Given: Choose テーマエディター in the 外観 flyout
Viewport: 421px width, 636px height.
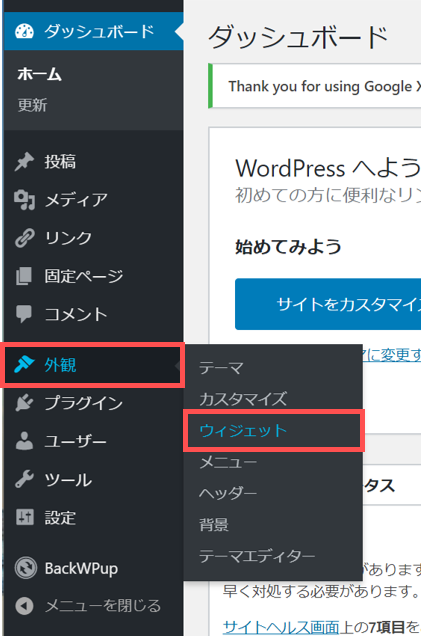Looking at the screenshot, I should [257, 556].
